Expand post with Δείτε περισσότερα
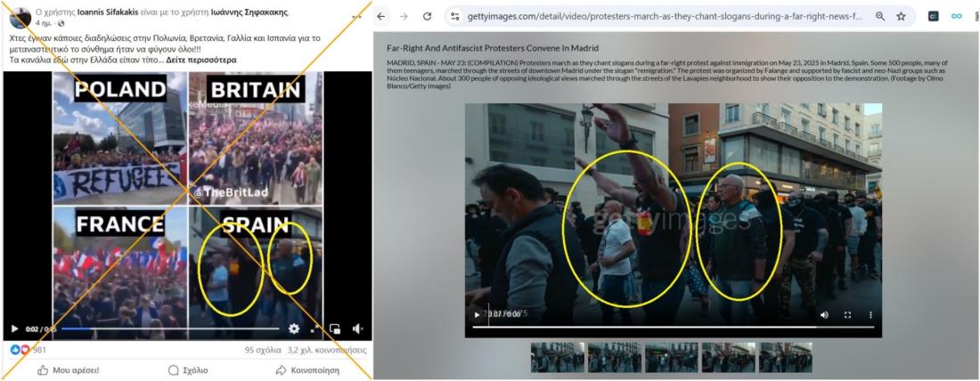The image size is (980, 381). [201, 61]
